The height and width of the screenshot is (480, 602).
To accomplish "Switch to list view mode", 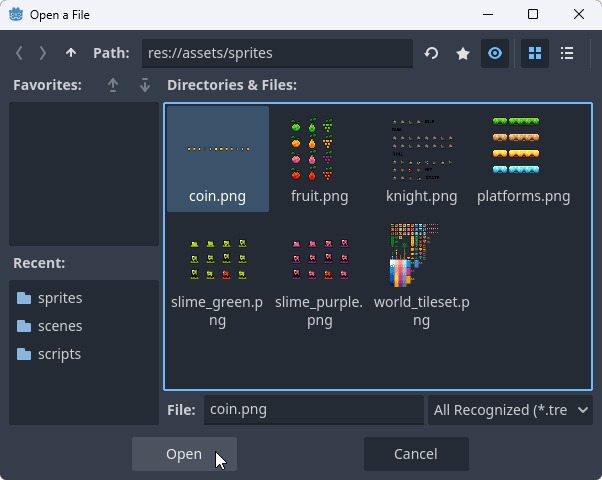I will point(567,53).
